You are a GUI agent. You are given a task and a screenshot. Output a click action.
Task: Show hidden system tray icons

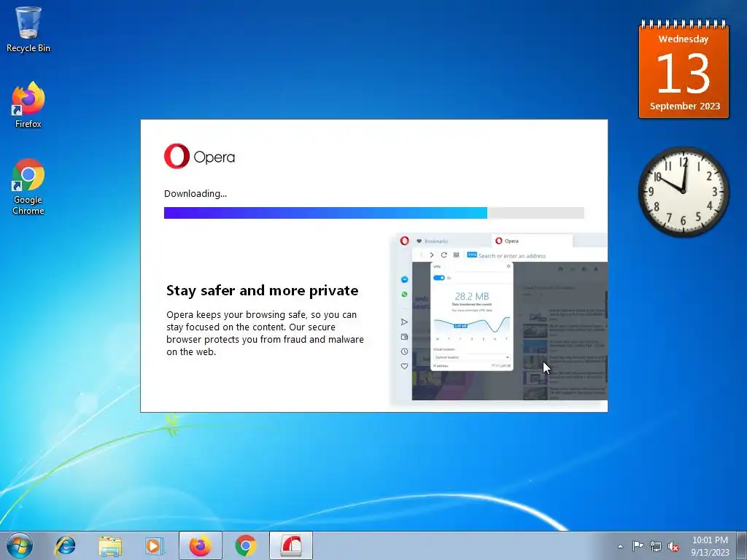tap(620, 546)
